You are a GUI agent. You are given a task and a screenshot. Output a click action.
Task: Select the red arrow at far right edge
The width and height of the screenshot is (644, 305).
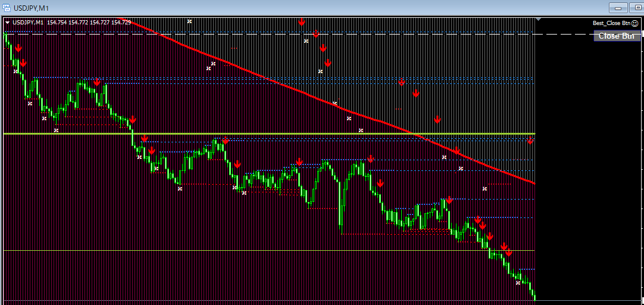click(530, 141)
